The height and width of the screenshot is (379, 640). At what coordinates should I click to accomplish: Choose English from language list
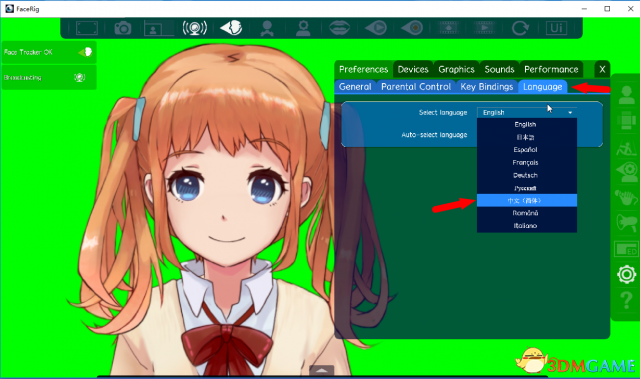point(527,124)
